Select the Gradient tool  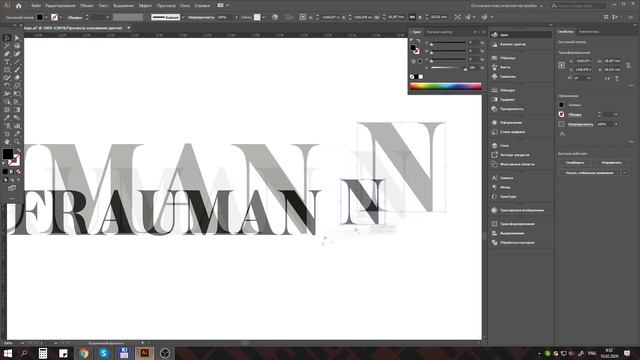(x=17, y=109)
